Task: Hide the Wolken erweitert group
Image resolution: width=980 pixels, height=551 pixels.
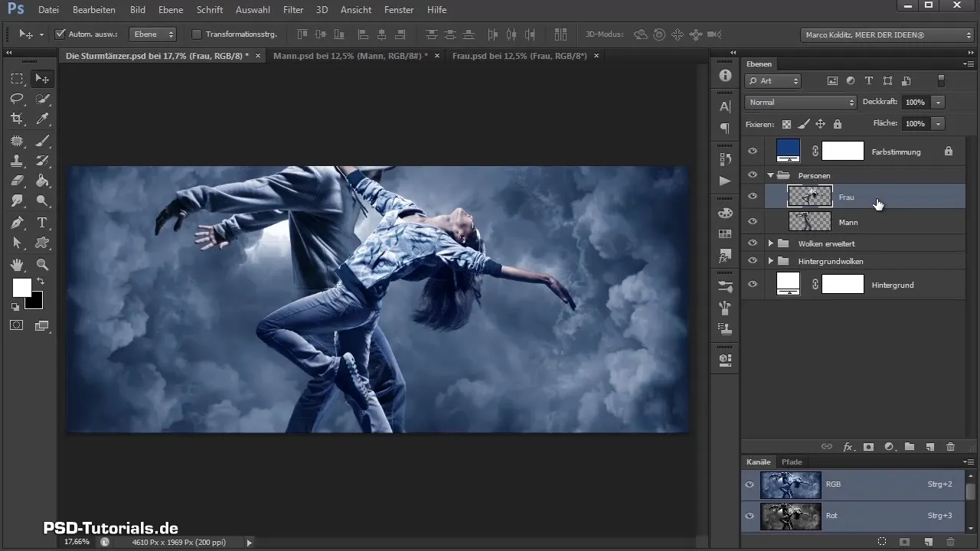Action: click(753, 243)
